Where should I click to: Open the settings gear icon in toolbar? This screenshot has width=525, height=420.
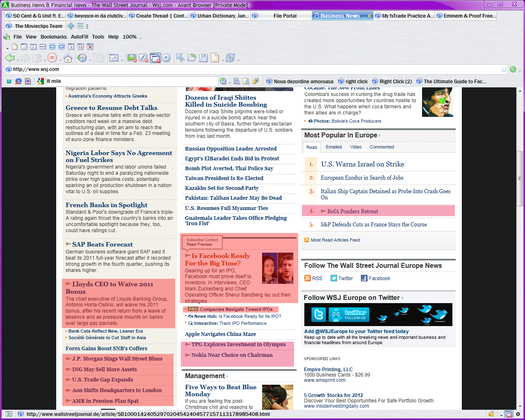click(x=166, y=58)
